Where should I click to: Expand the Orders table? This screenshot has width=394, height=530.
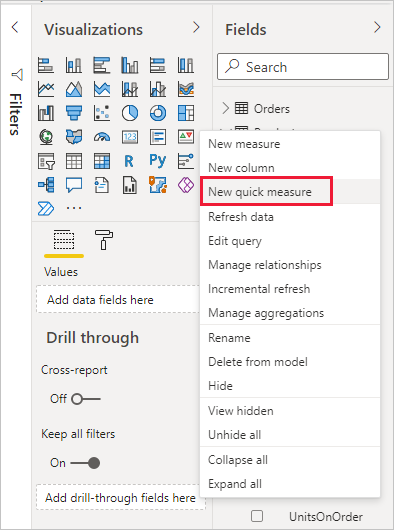coord(225,109)
